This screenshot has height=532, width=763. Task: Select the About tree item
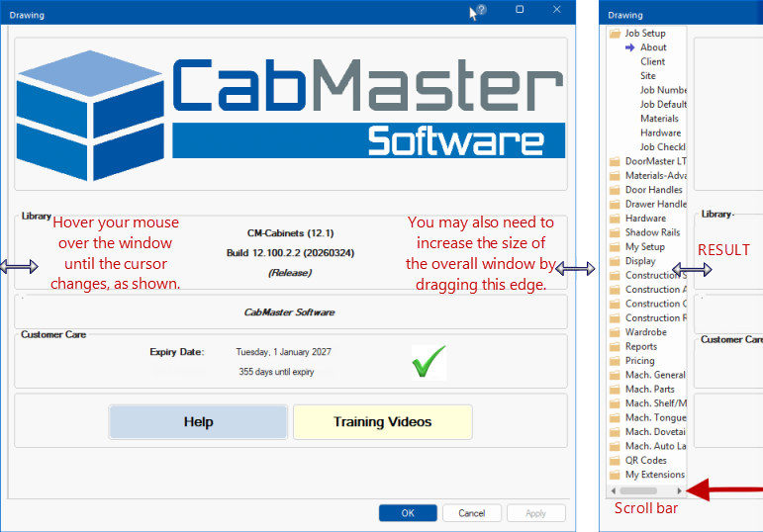pyautogui.click(x=653, y=47)
